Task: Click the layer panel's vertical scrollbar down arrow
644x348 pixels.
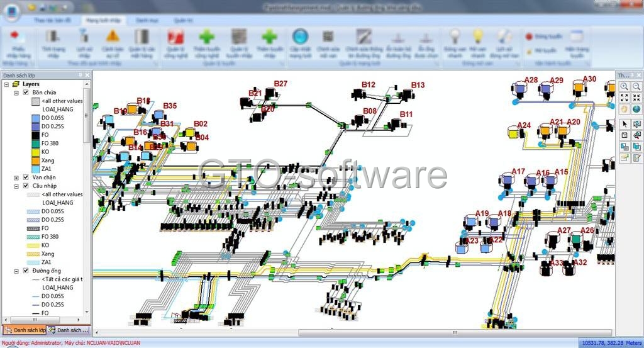Action: tap(87, 312)
